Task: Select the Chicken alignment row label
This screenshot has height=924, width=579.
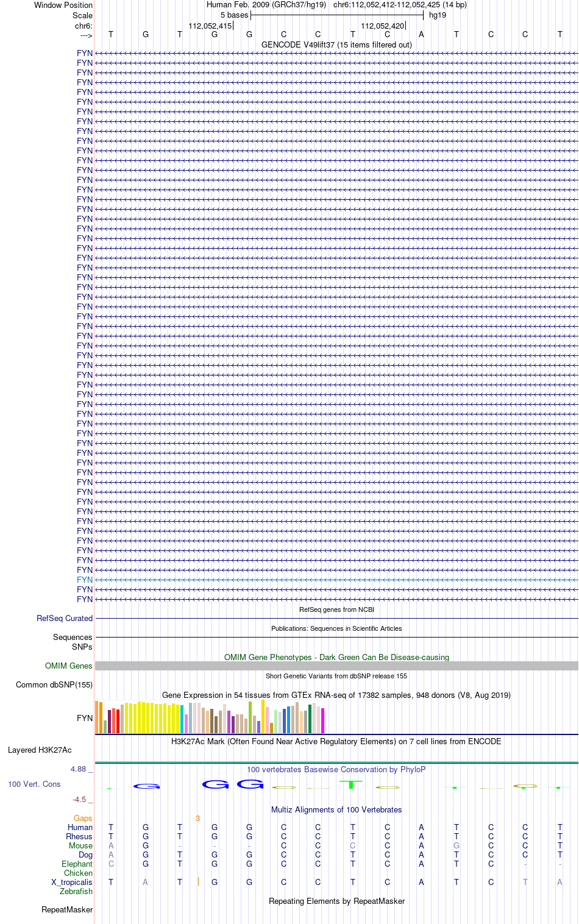Action: click(79, 873)
